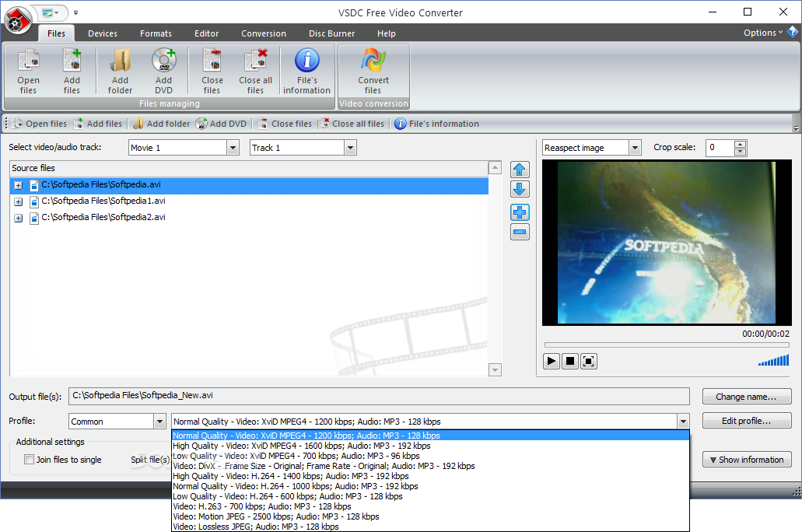Open the Track 1 dropdown
Screen dimensions: 802x532
[350, 148]
